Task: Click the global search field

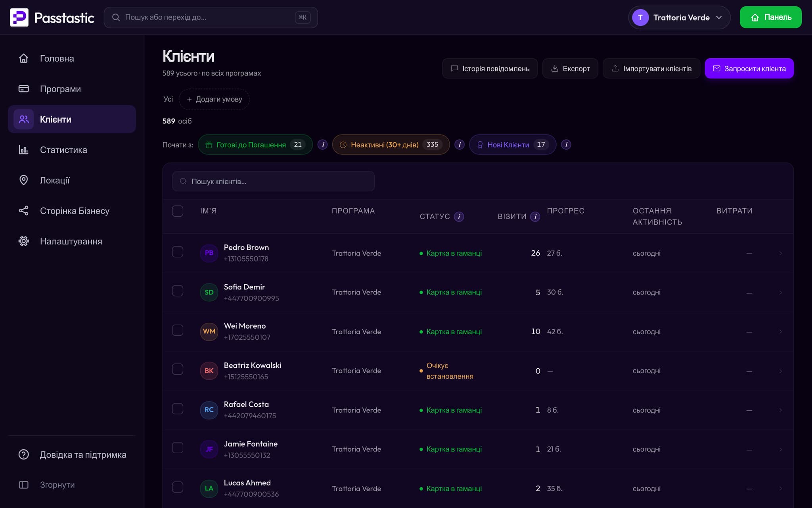Action: point(211,17)
